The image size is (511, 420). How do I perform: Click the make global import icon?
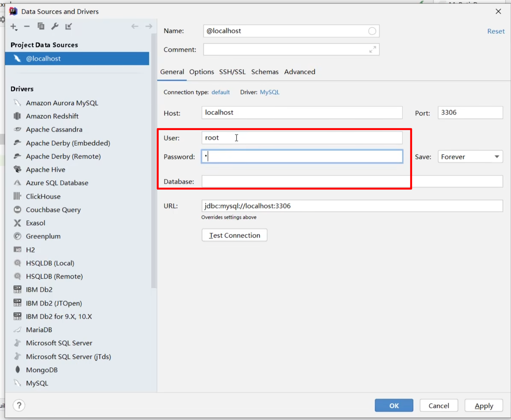(x=69, y=26)
